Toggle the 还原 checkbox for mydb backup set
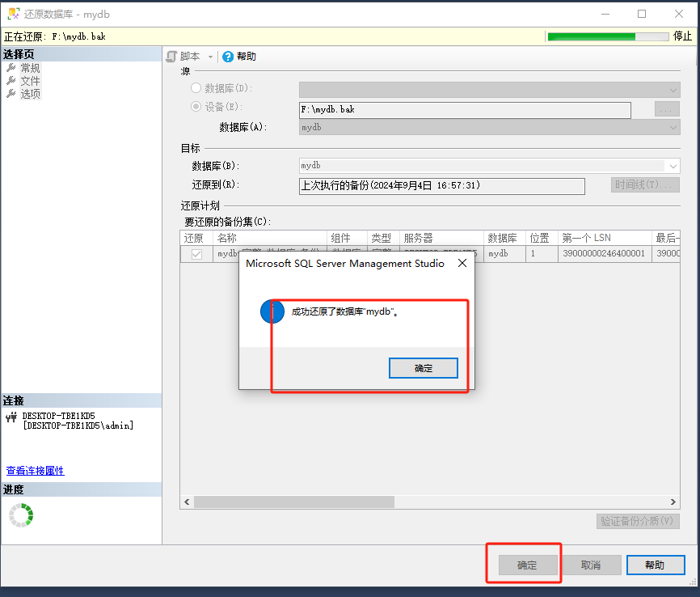Image resolution: width=700 pixels, height=597 pixels. (196, 254)
